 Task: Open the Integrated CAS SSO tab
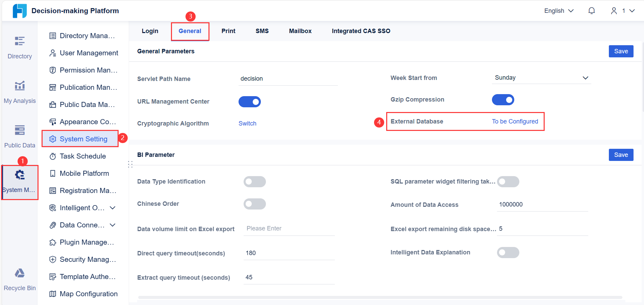point(361,31)
